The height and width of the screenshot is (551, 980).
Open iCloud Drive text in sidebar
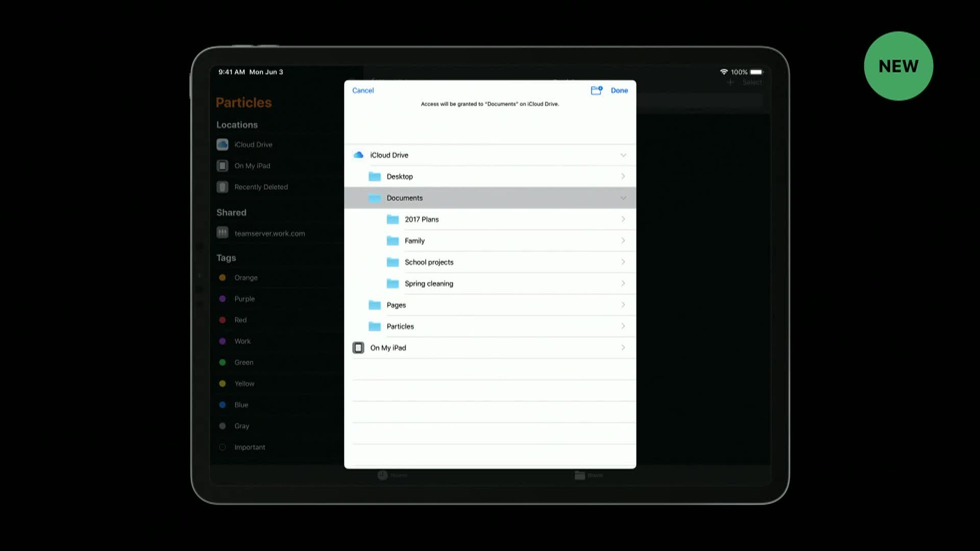[253, 145]
